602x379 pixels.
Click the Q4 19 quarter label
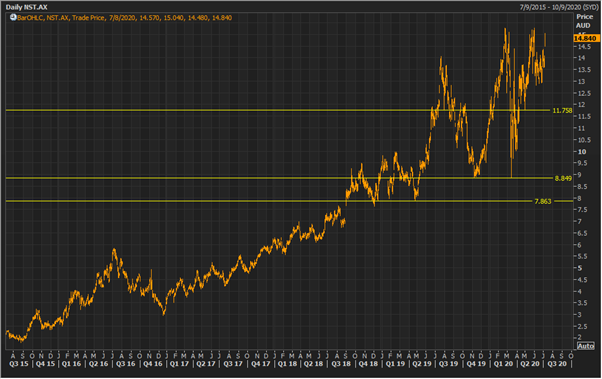[x=476, y=364]
